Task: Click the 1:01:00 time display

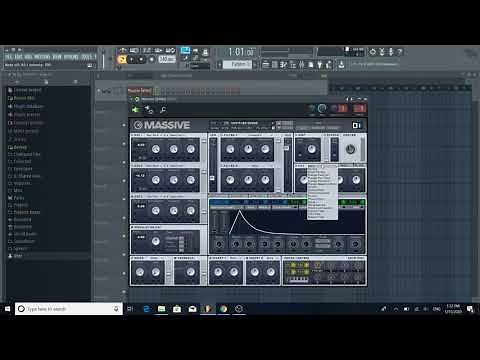Action: tap(241, 52)
